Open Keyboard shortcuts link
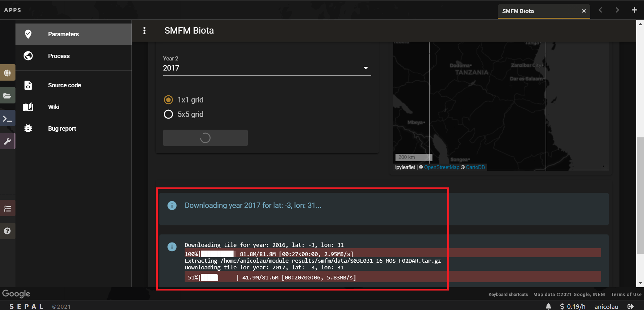 508,295
